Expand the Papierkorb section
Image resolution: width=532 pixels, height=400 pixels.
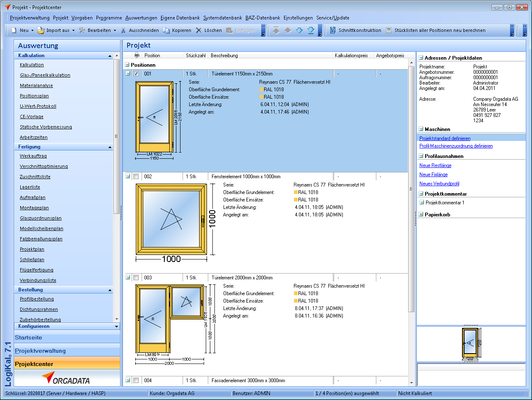pos(421,215)
